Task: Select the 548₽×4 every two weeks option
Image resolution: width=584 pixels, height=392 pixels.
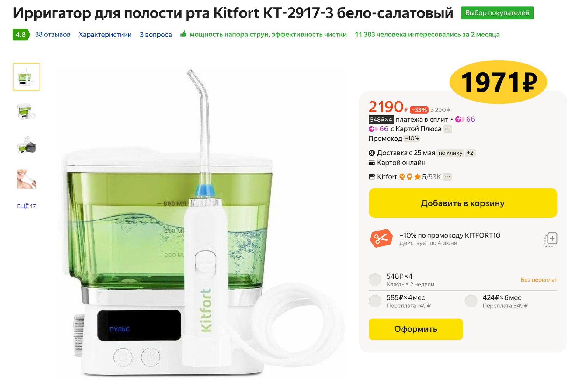Action: click(375, 279)
